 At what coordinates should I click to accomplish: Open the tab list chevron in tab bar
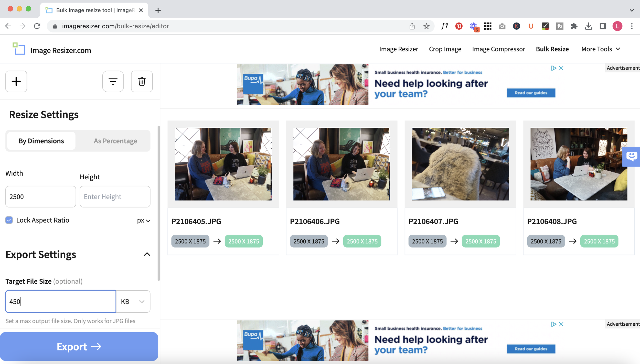point(632,10)
